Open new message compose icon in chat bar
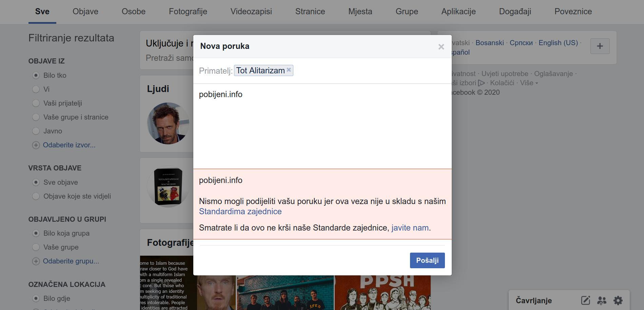This screenshot has height=310, width=644. [x=585, y=300]
